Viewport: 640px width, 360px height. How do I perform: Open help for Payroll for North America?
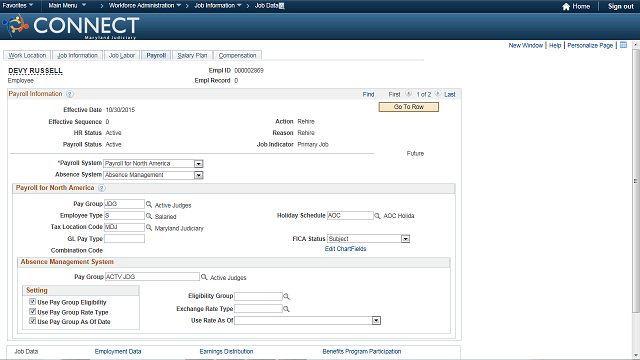(x=102, y=188)
